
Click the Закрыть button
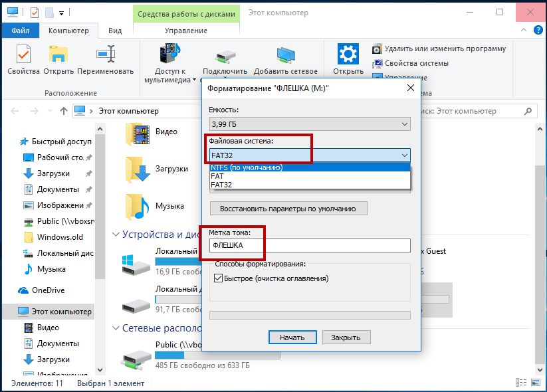[x=346, y=338]
